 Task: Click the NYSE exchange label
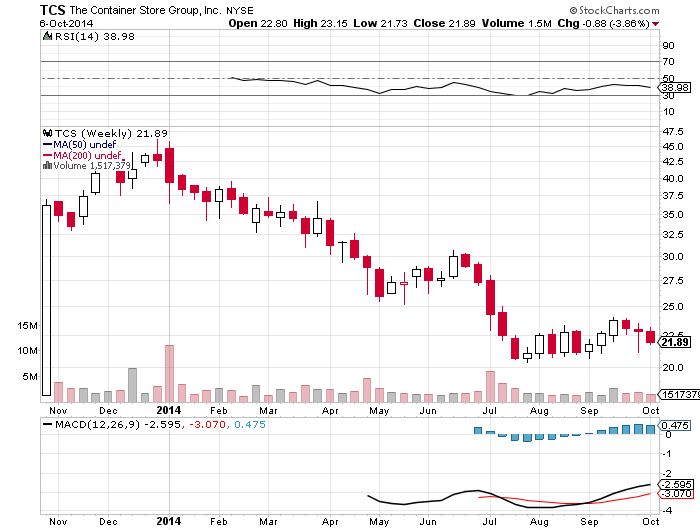pyautogui.click(x=240, y=10)
